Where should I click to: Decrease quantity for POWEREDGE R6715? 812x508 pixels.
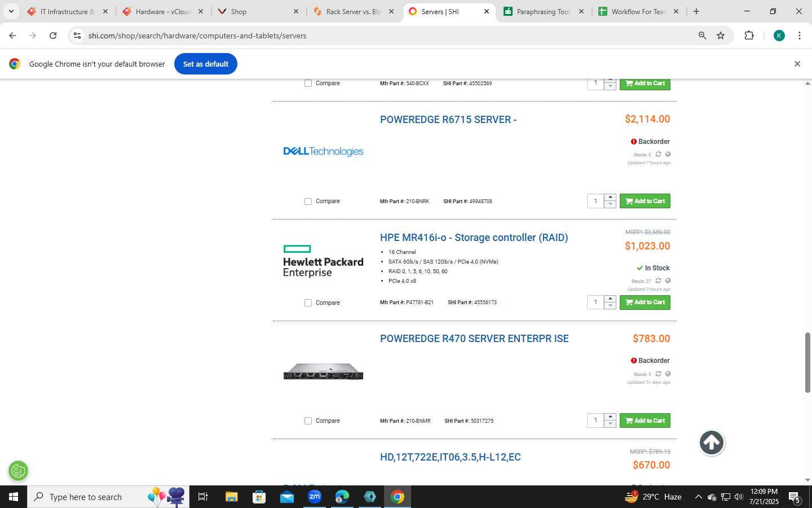(610, 204)
